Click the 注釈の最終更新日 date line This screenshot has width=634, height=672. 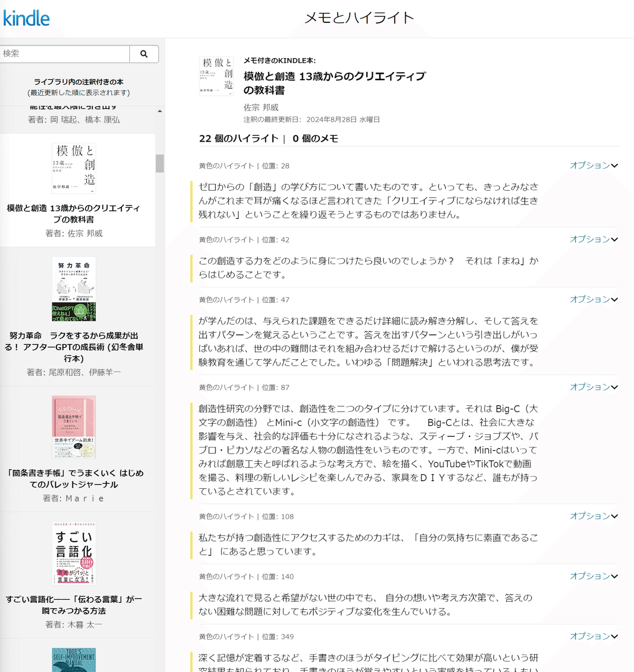pyautogui.click(x=312, y=120)
